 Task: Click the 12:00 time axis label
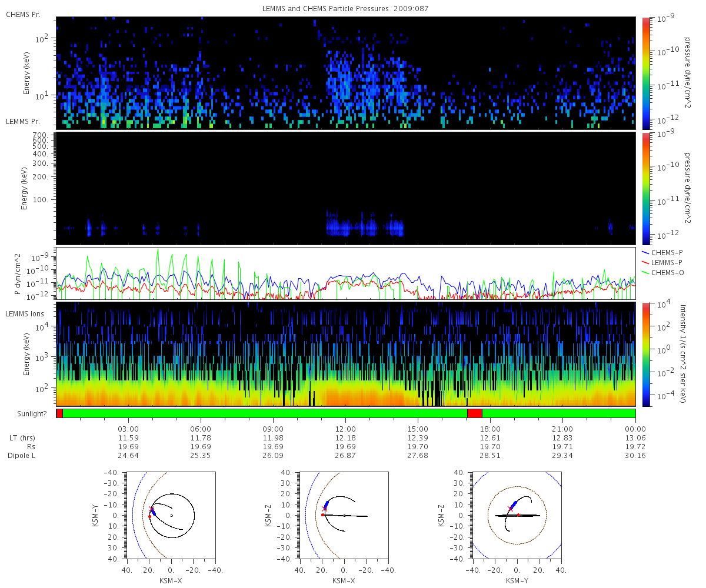[x=345, y=429]
